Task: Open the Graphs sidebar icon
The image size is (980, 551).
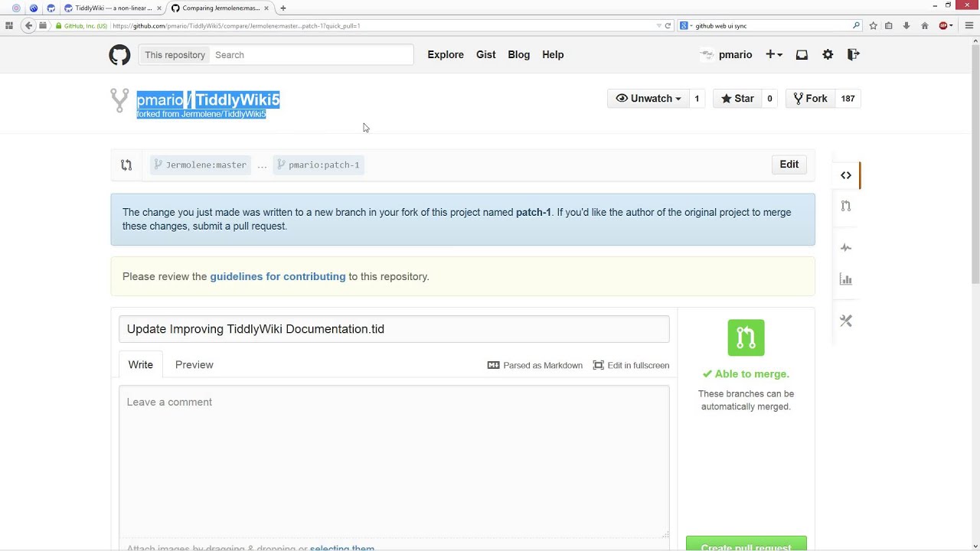Action: pos(846,279)
